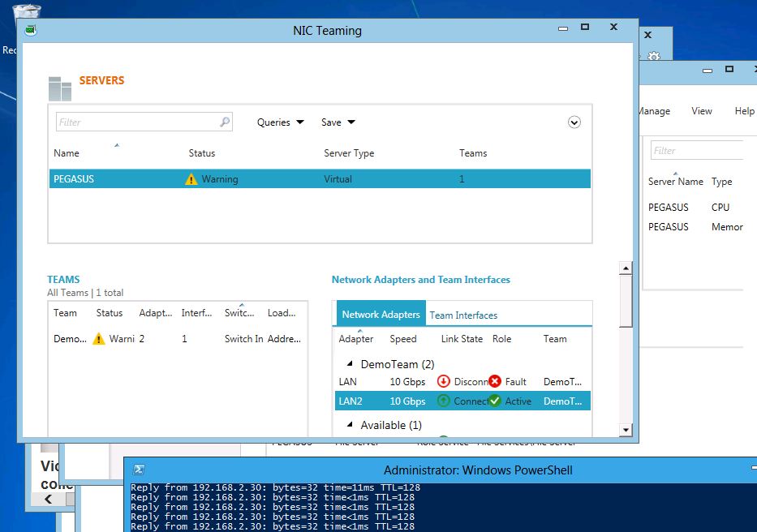
Task: Click the Active role icon for LAN2
Action: click(495, 401)
